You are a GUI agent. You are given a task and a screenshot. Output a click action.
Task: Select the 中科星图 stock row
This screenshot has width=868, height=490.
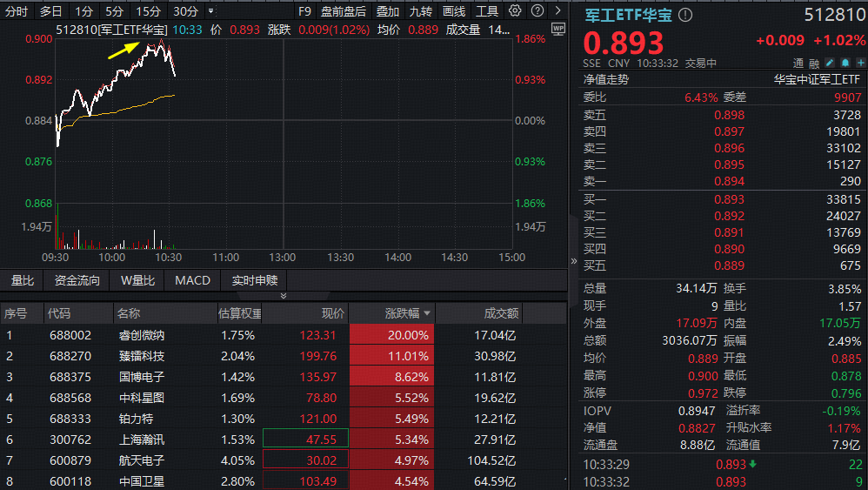click(284, 398)
